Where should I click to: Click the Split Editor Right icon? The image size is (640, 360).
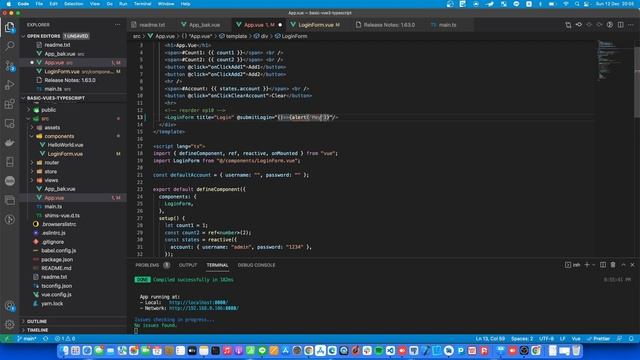click(620, 25)
